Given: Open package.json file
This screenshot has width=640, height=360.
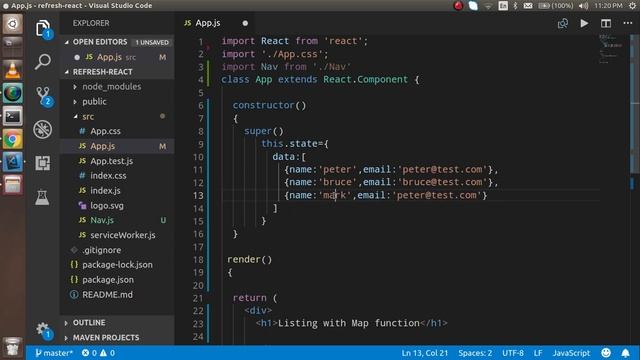Looking at the screenshot, I should (x=108, y=280).
